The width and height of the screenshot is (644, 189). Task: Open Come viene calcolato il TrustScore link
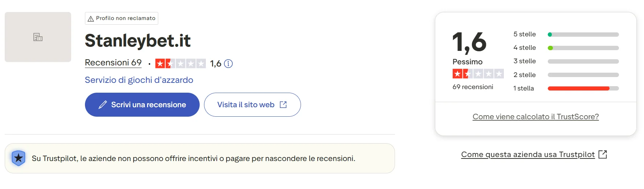(x=535, y=117)
